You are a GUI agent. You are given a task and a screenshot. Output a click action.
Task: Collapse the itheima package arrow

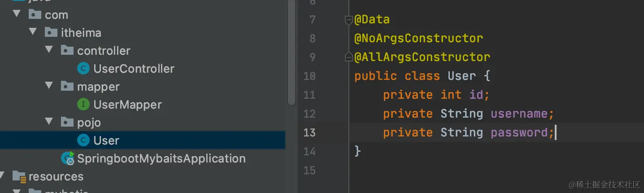(33, 32)
